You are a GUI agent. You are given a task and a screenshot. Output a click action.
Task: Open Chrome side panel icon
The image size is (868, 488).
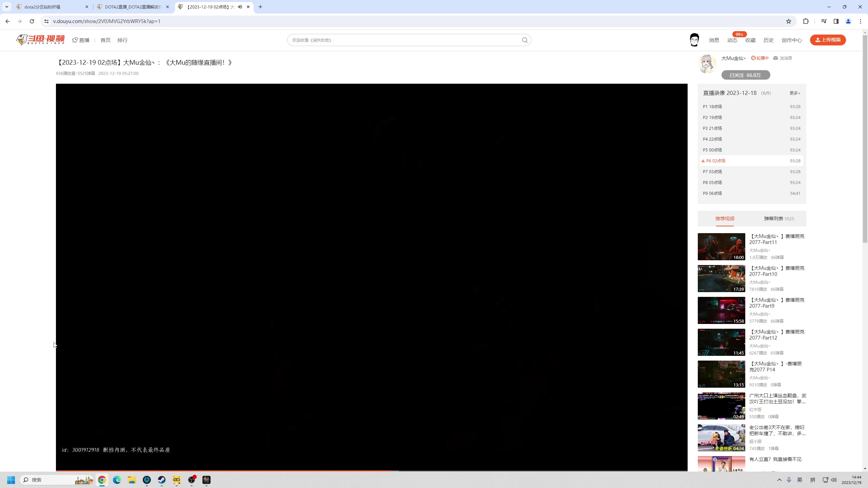click(836, 21)
